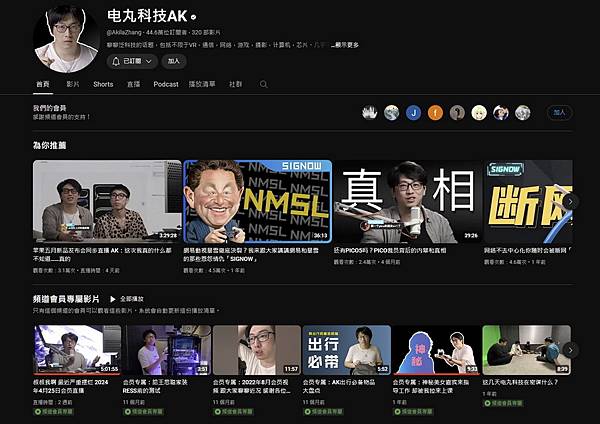Click the members-only badge under 2022年4月 video
600x424 pixels.
[233, 412]
